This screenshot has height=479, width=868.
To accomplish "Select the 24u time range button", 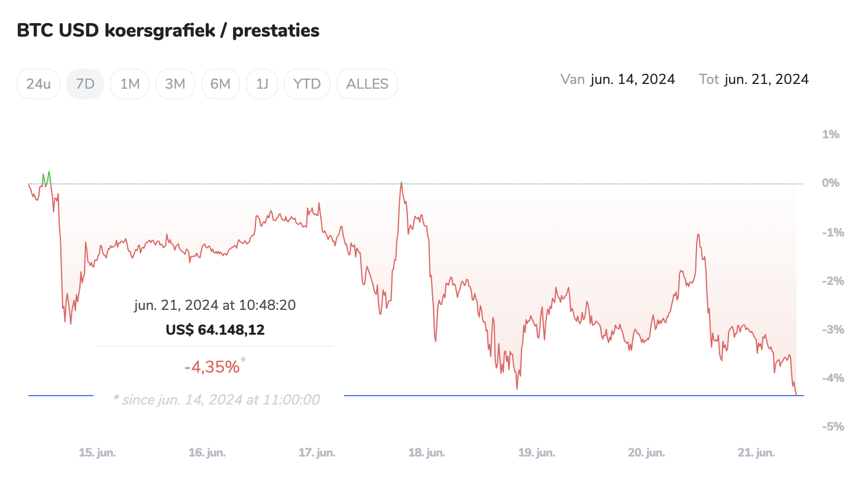I will coord(38,84).
